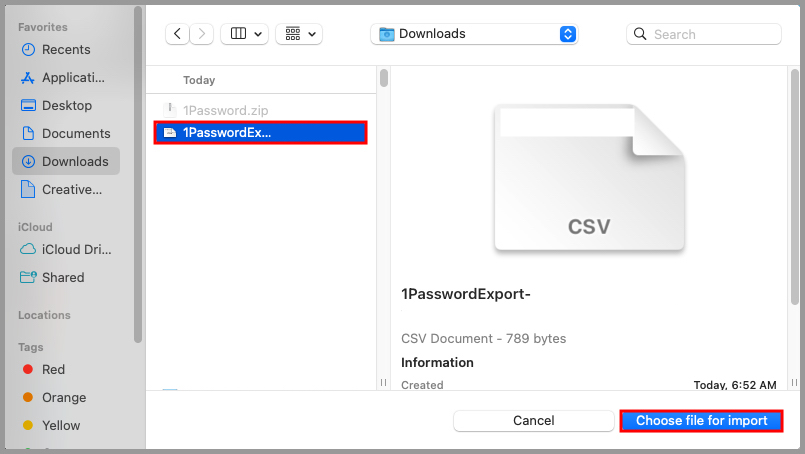805x454 pixels.
Task: Click the large CSV preview thumbnail
Action: (590, 180)
